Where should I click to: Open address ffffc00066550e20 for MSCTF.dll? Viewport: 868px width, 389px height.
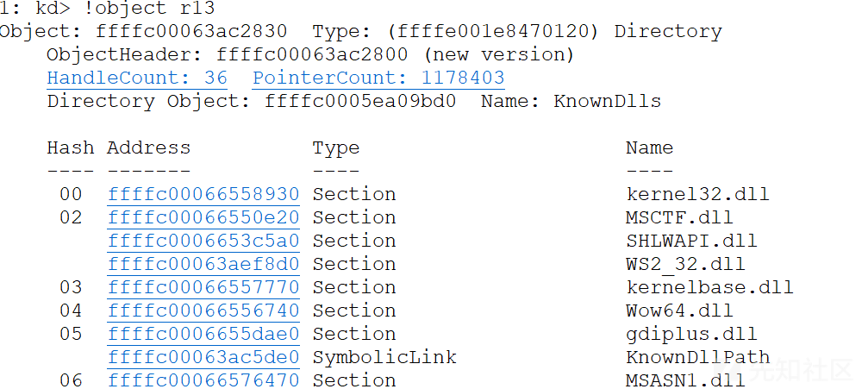coord(203,217)
